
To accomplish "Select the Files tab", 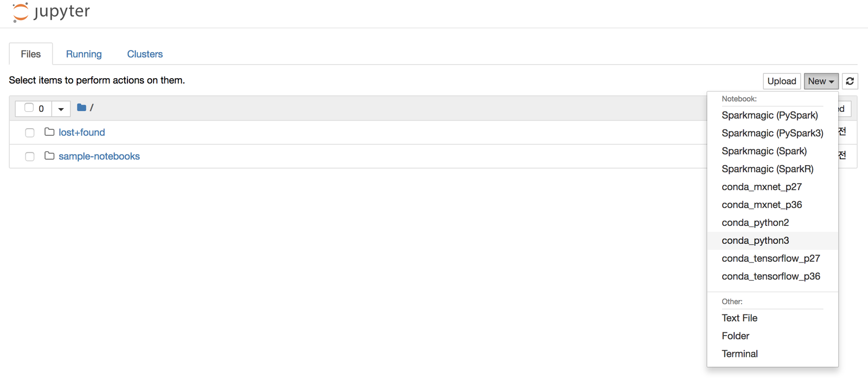I will click(31, 54).
